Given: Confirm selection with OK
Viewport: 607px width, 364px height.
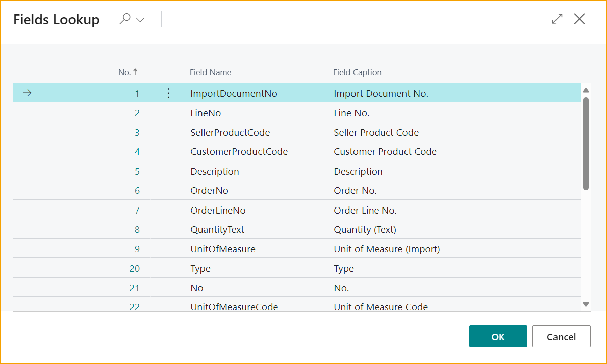Looking at the screenshot, I should [x=497, y=336].
